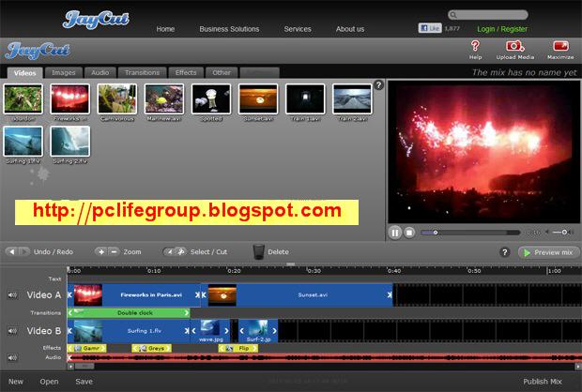Screen dimensions: 582x392
Task: Click the site search field
Action: (x=488, y=15)
